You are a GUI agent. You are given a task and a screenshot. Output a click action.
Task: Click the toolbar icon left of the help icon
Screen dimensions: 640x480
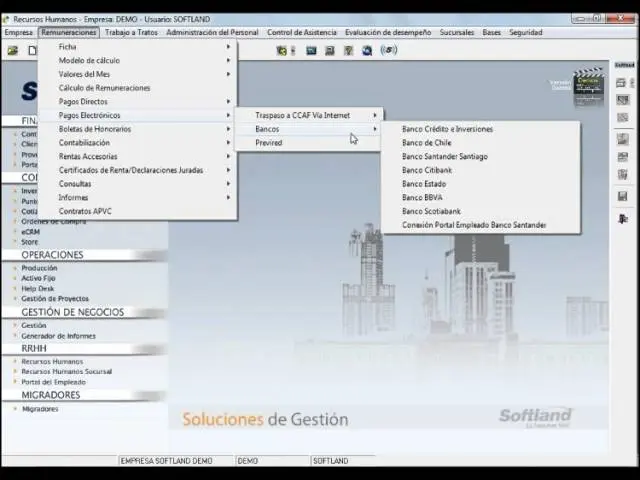(x=330, y=51)
